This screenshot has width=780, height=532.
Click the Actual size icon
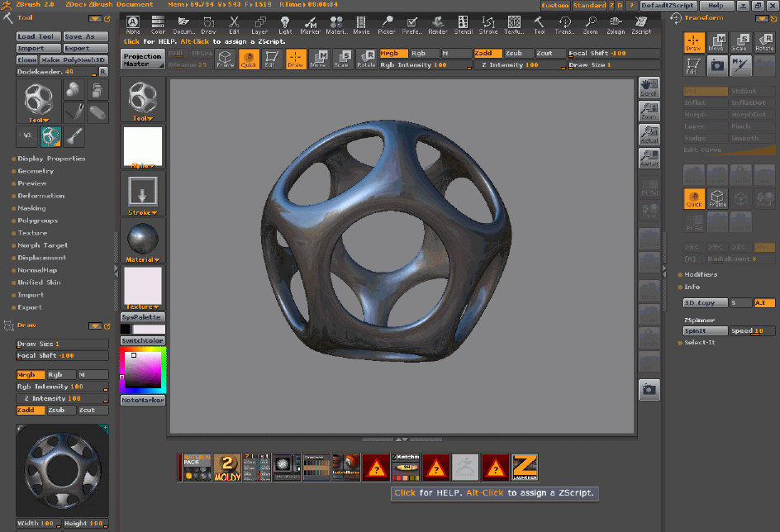649,135
